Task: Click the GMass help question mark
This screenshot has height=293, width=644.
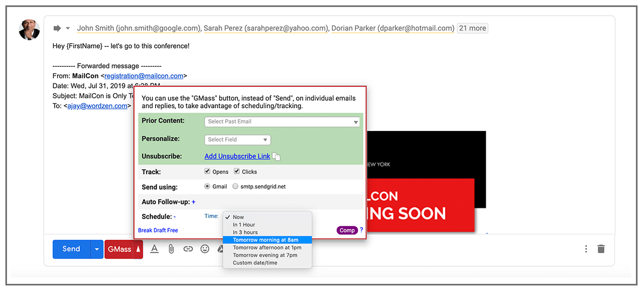Action: pos(361,230)
